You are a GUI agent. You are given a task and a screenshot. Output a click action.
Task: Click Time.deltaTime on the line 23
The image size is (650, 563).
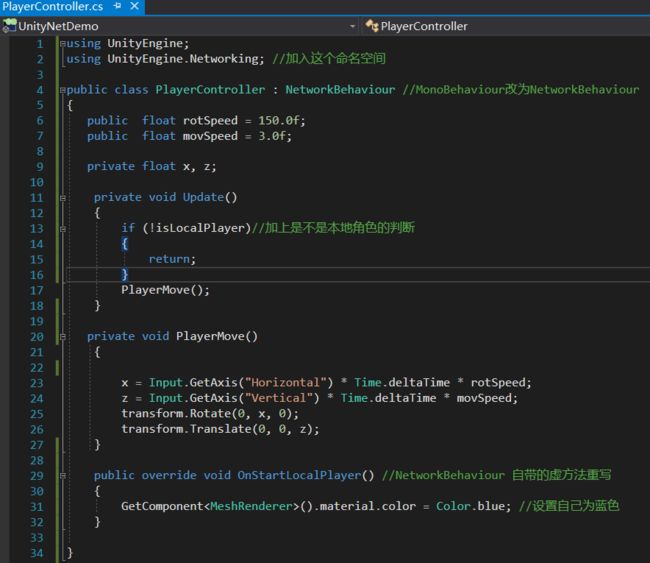402,382
